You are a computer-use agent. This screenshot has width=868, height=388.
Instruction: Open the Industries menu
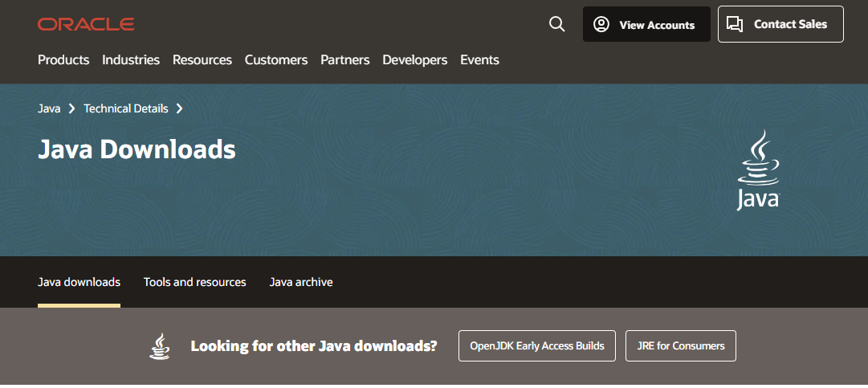(131, 59)
